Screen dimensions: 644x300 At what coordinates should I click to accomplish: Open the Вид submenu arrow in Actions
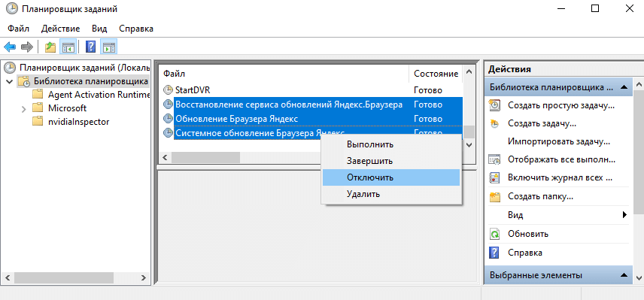[624, 214]
